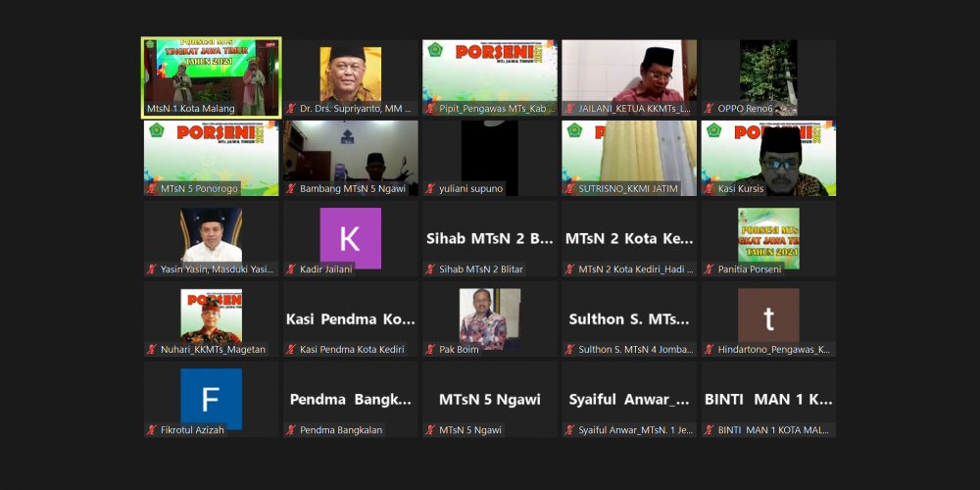Click the 'Kasi Kursis' name label

[x=741, y=189]
